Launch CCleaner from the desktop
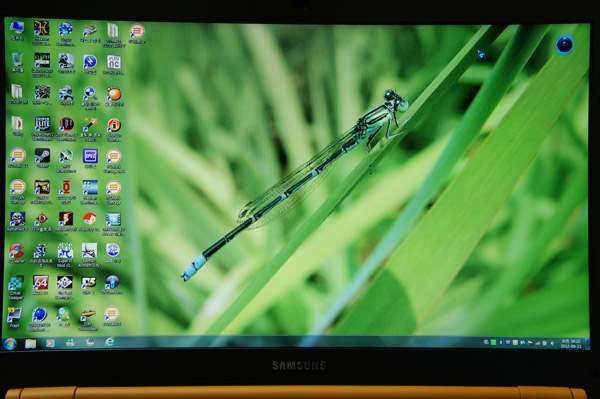The width and height of the screenshot is (600, 399). (x=17, y=253)
